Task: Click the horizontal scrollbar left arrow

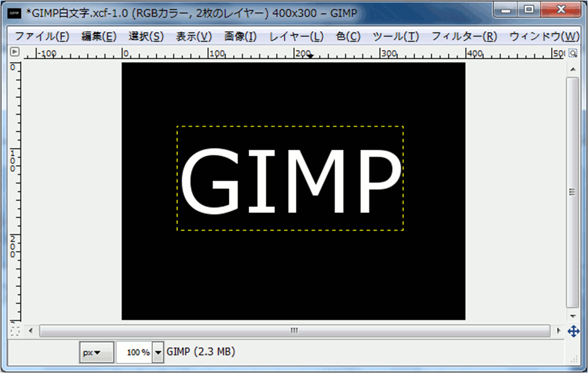Action: [x=31, y=331]
